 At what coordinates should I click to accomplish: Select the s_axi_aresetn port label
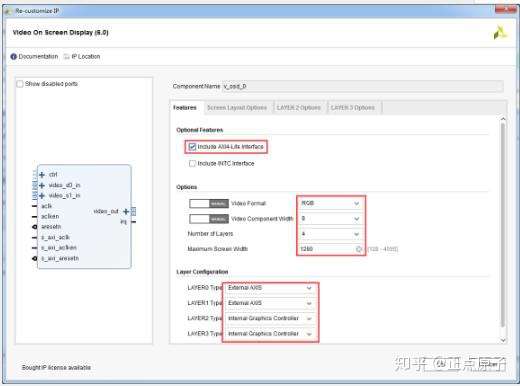pos(60,258)
